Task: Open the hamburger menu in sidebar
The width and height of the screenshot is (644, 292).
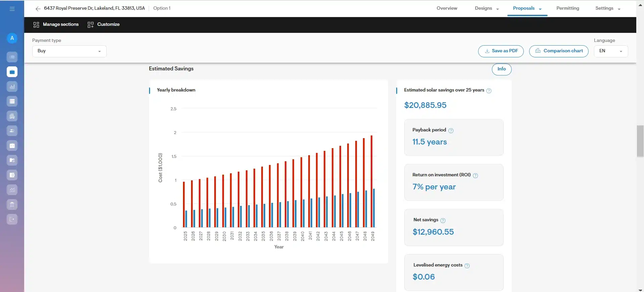Action: [x=12, y=9]
